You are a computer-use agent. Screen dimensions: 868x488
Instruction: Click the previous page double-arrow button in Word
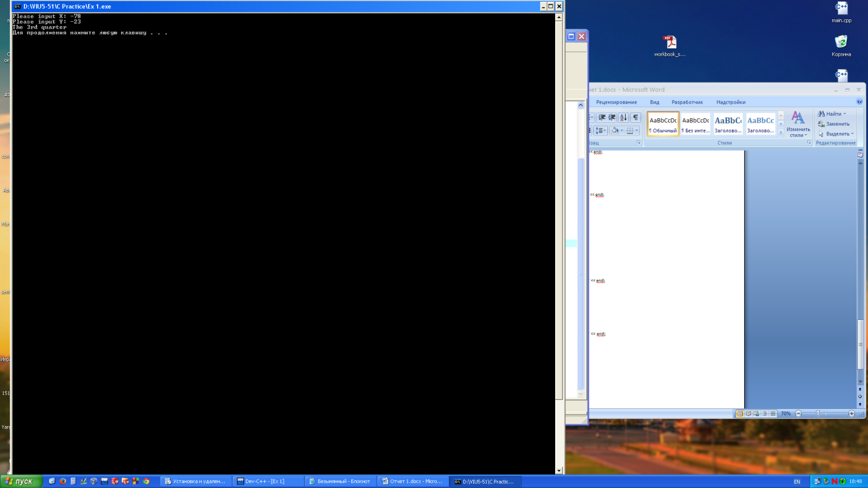tap(860, 389)
